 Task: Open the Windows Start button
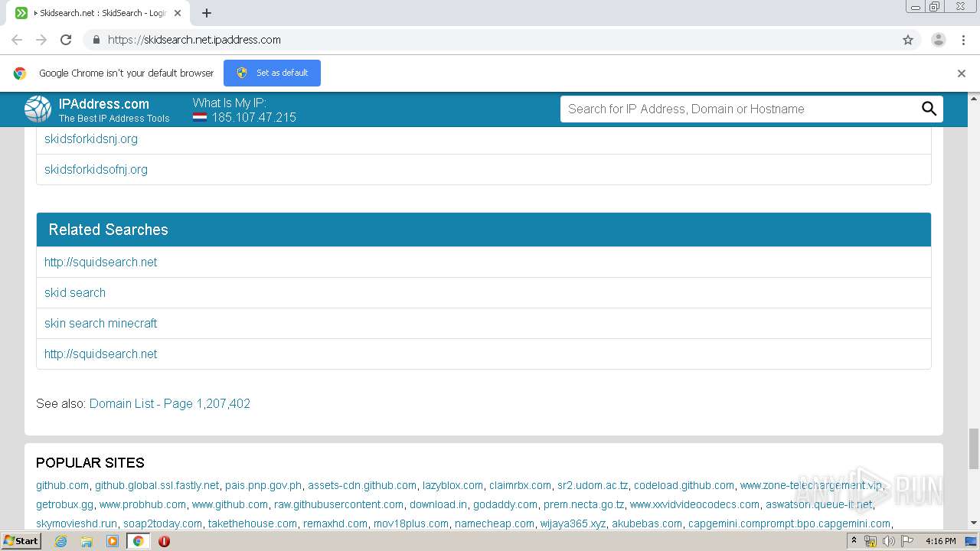click(21, 540)
